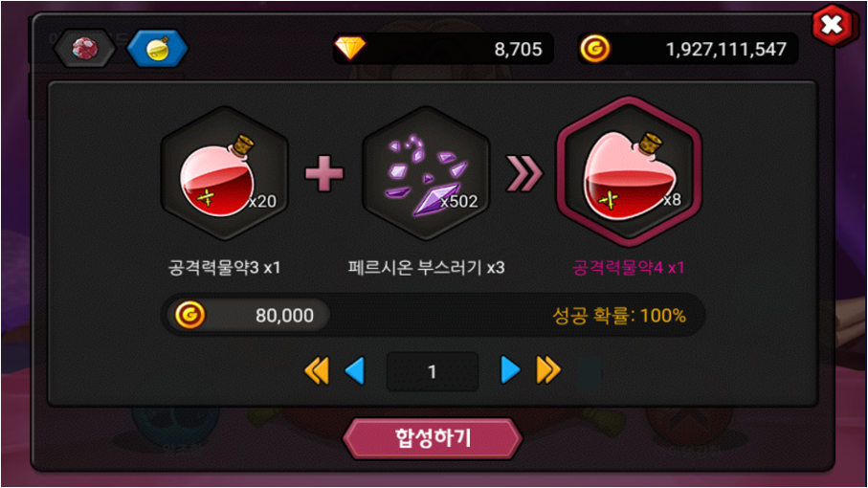Screen dimensions: 868x488
Task: Select the yellow potion synthesis tab
Action: point(158,49)
